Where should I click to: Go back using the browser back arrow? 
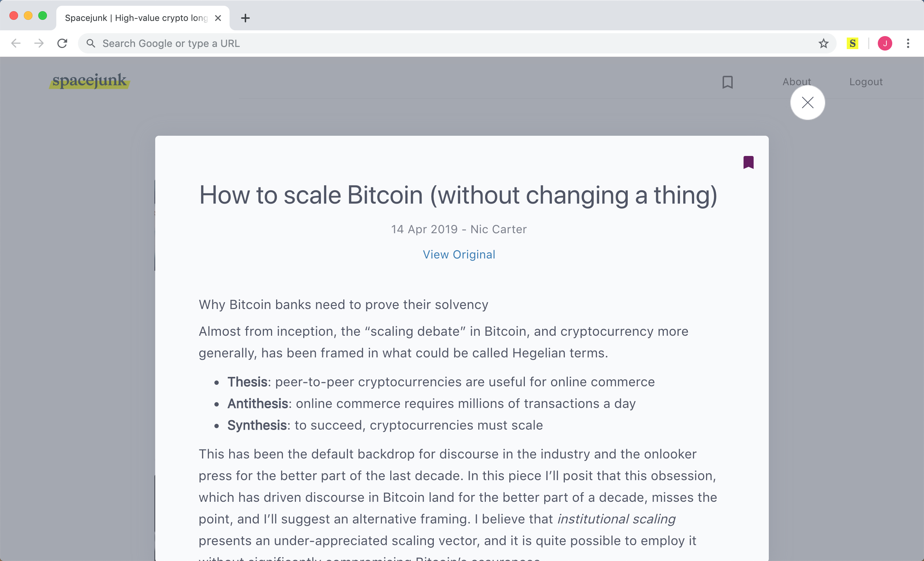[x=16, y=43]
